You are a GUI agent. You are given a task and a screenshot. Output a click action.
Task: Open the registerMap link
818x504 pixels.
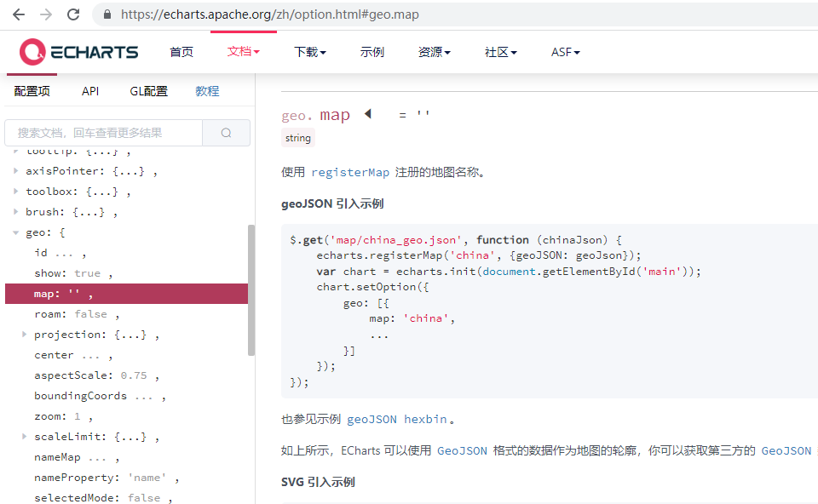tap(350, 173)
